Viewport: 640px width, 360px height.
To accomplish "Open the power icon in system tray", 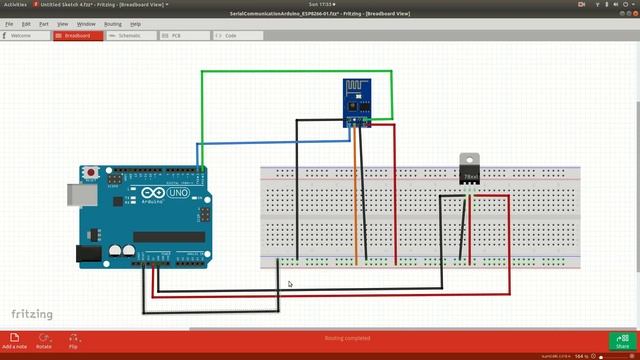I will pyautogui.click(x=626, y=4).
